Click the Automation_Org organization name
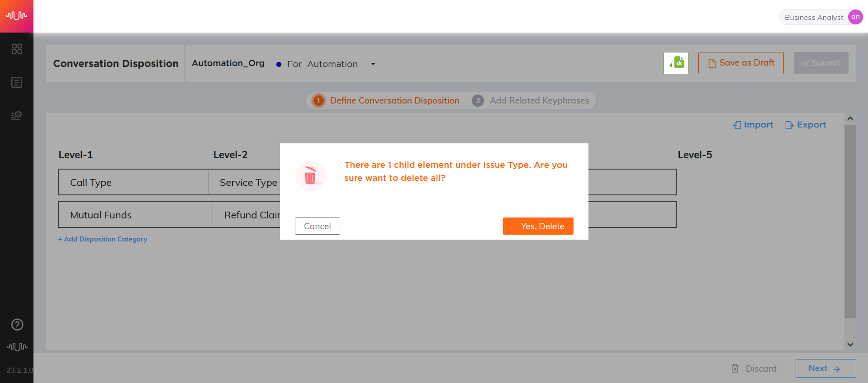Screen dimensions: 868x383 point(228,63)
